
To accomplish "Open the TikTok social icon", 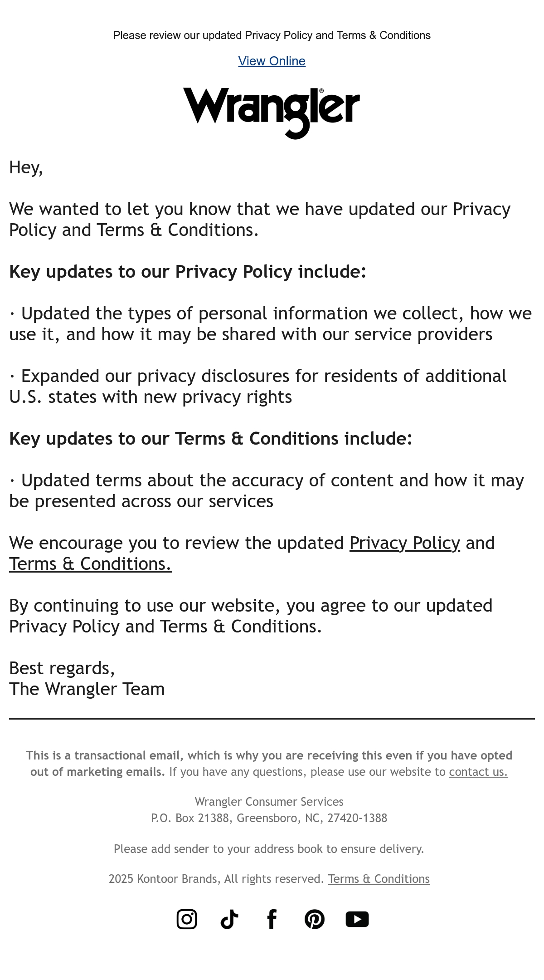I will pyautogui.click(x=229, y=919).
